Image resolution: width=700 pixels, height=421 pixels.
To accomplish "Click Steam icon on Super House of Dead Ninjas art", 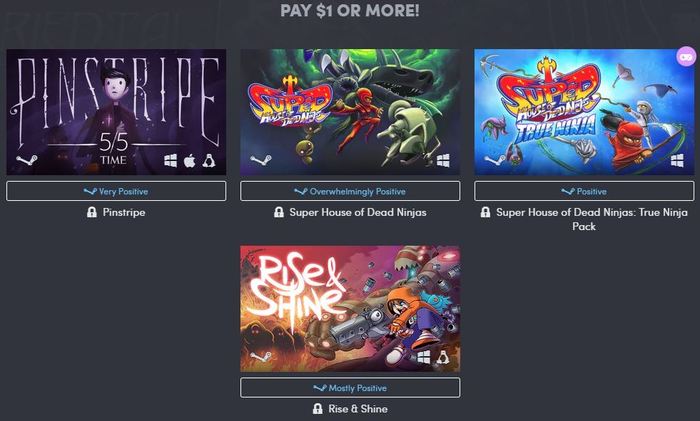I will coord(261,159).
